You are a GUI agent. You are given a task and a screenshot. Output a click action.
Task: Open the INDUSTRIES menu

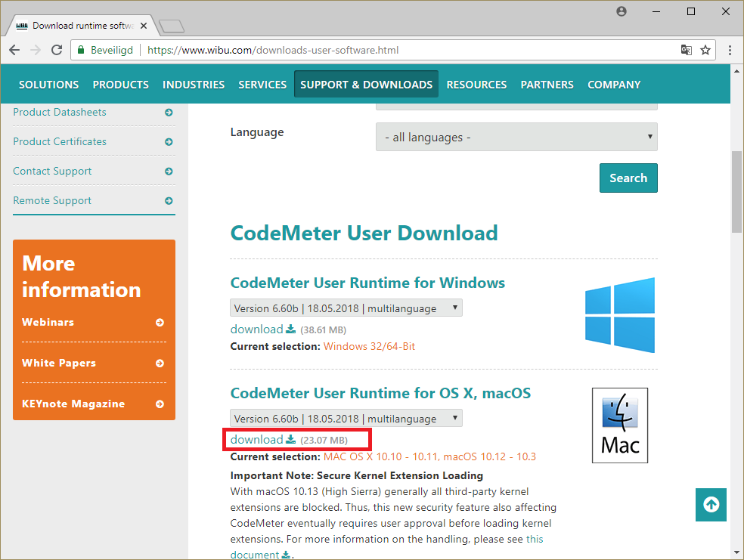point(193,85)
